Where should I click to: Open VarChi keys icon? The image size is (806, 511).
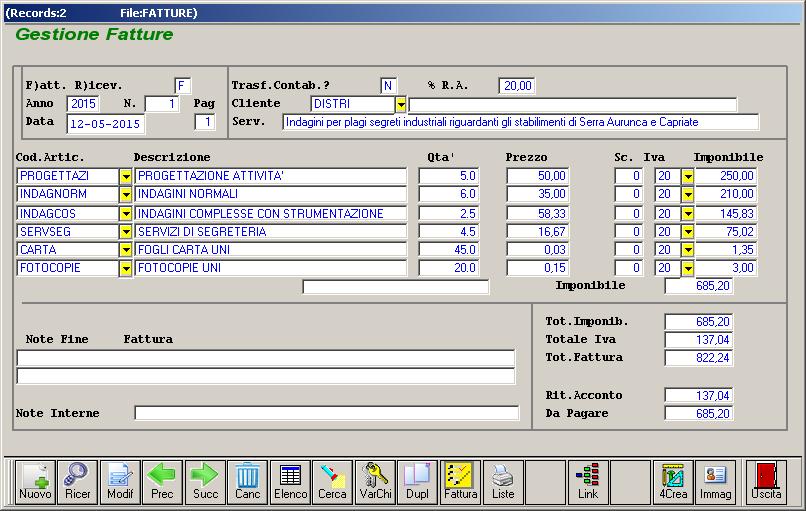click(x=375, y=482)
